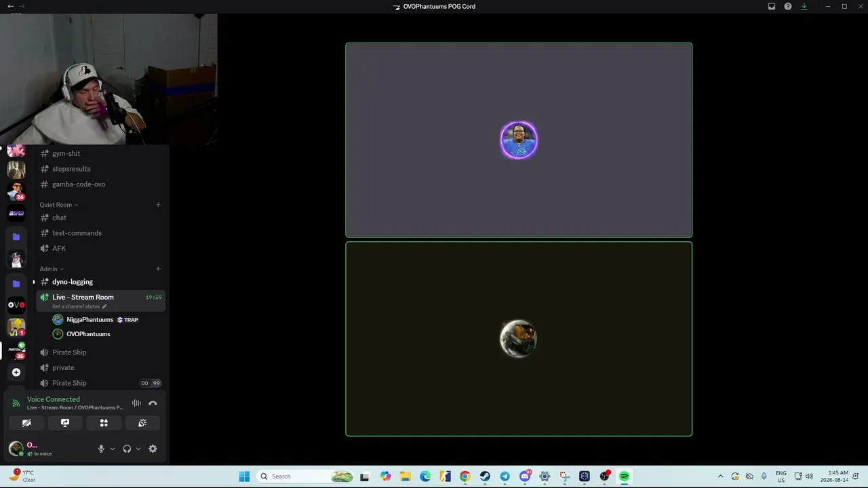Open Telegram from the taskbar
The height and width of the screenshot is (488, 868).
pos(505,476)
